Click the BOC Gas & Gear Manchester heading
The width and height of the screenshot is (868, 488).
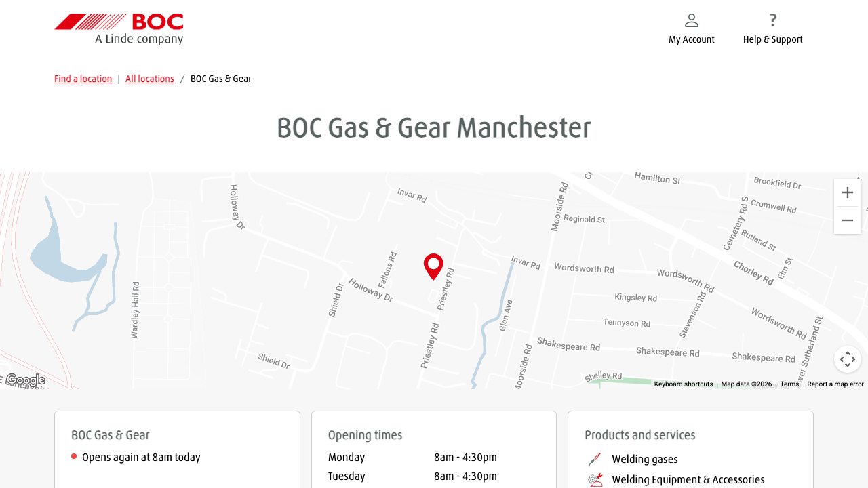point(433,127)
